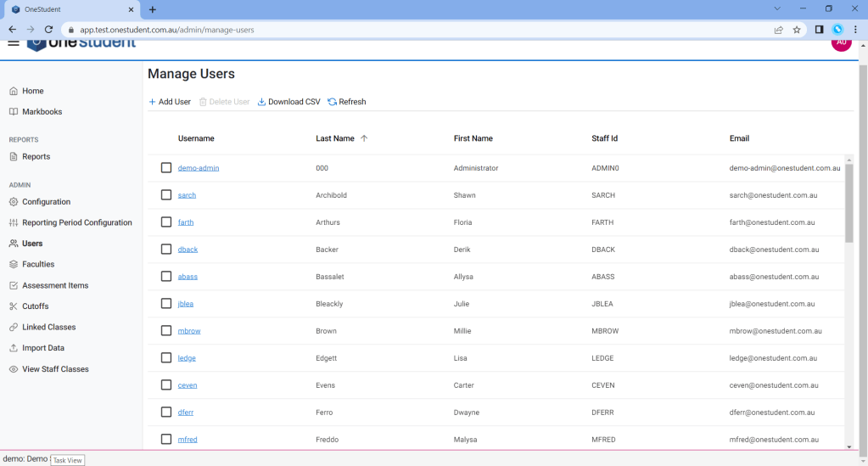Click the Faculties layers icon
868x466 pixels.
(14, 264)
